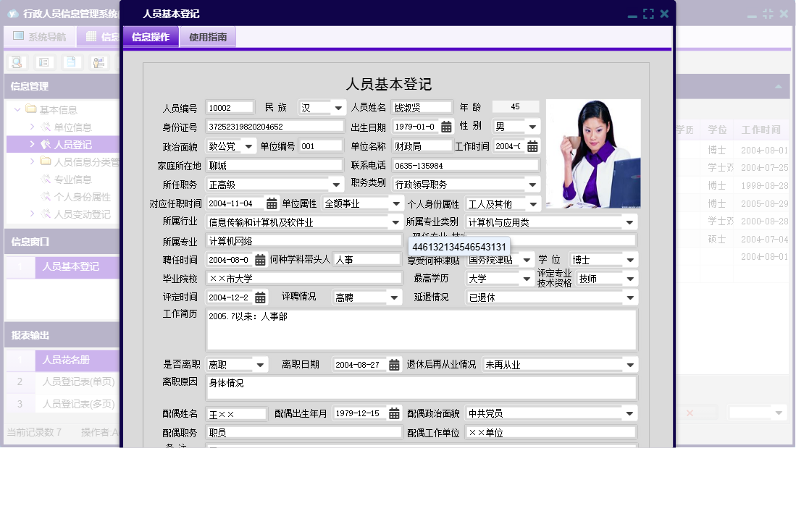This screenshot has width=796, height=532.
Task: Select the personnel icon in the toolbar
Action: pos(98,62)
